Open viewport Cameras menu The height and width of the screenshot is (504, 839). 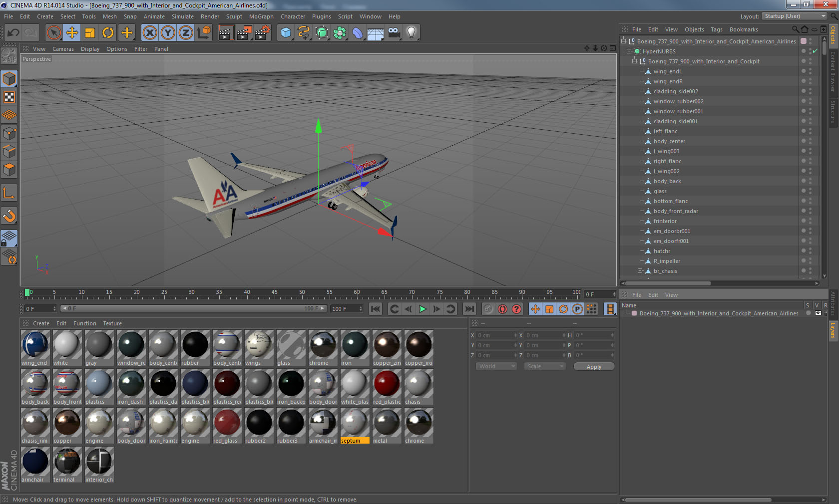63,49
